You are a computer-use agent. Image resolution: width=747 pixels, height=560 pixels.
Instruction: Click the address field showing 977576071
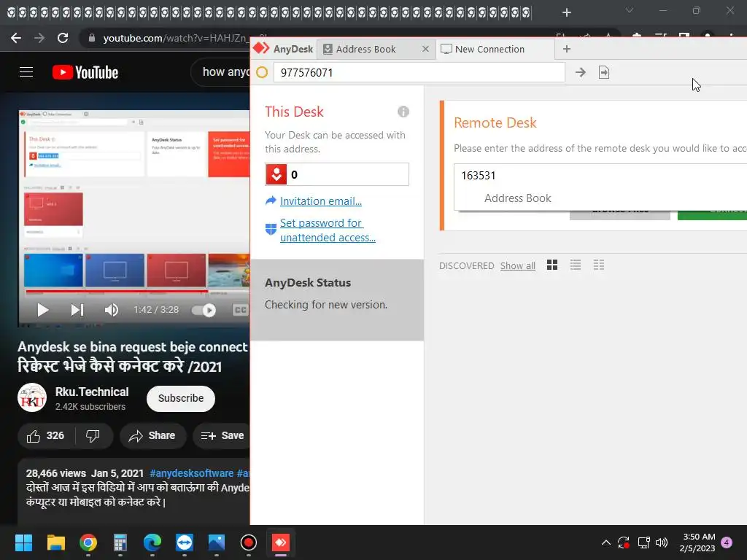[419, 72]
